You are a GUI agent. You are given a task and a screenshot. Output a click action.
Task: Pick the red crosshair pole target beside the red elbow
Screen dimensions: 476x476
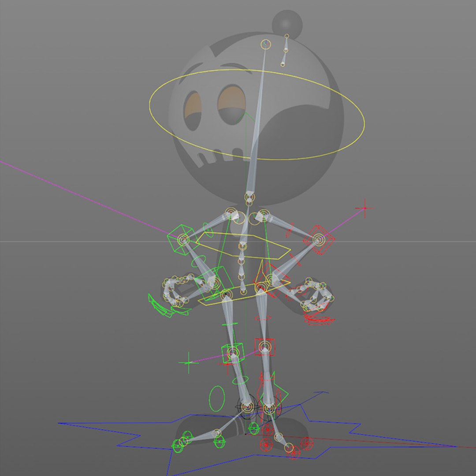pyautogui.click(x=364, y=208)
